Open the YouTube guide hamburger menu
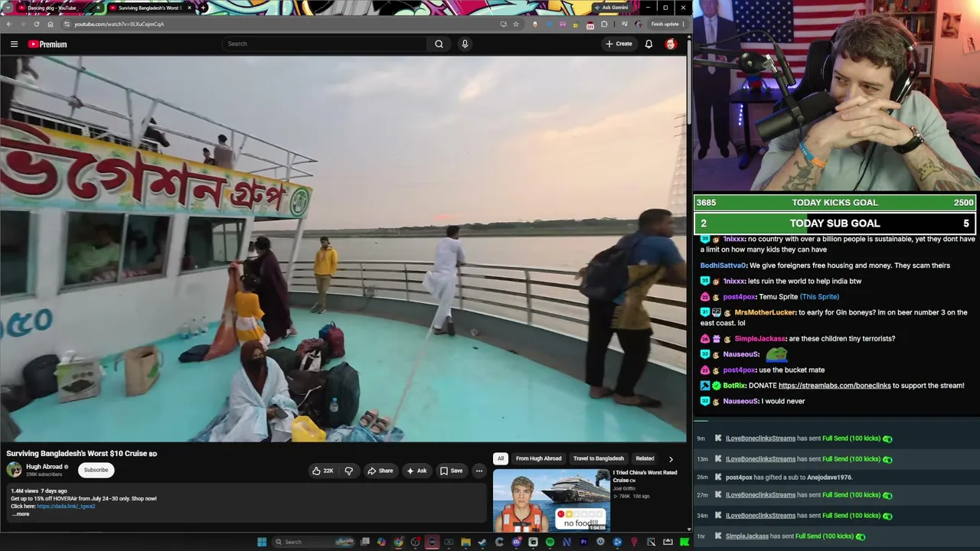 (14, 44)
